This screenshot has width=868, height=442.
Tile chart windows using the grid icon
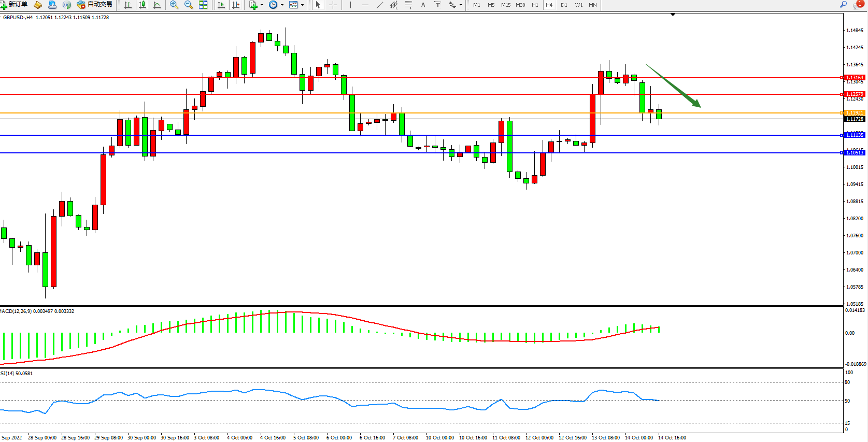point(203,5)
